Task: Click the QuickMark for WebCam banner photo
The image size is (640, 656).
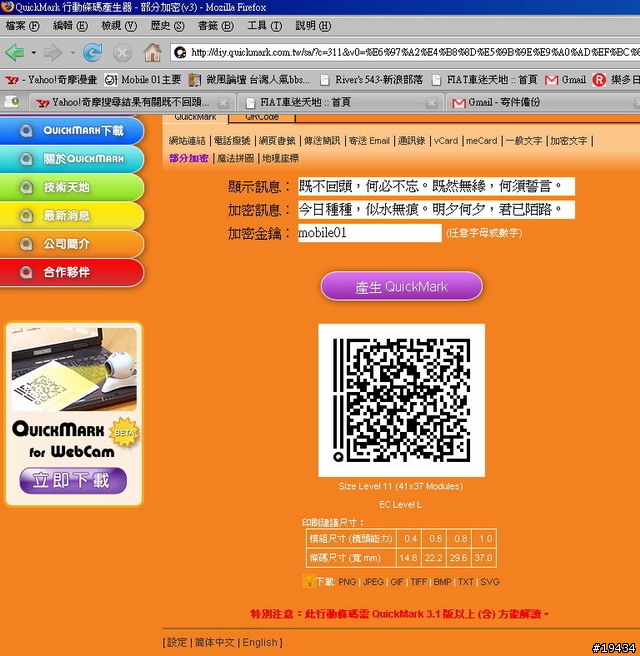Action: [74, 369]
